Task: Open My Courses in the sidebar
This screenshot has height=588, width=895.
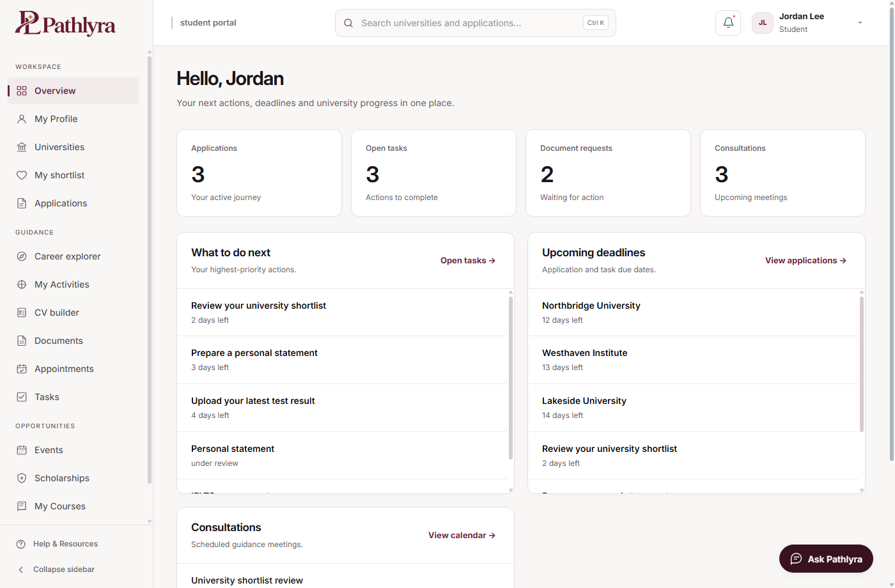Action: click(74, 506)
